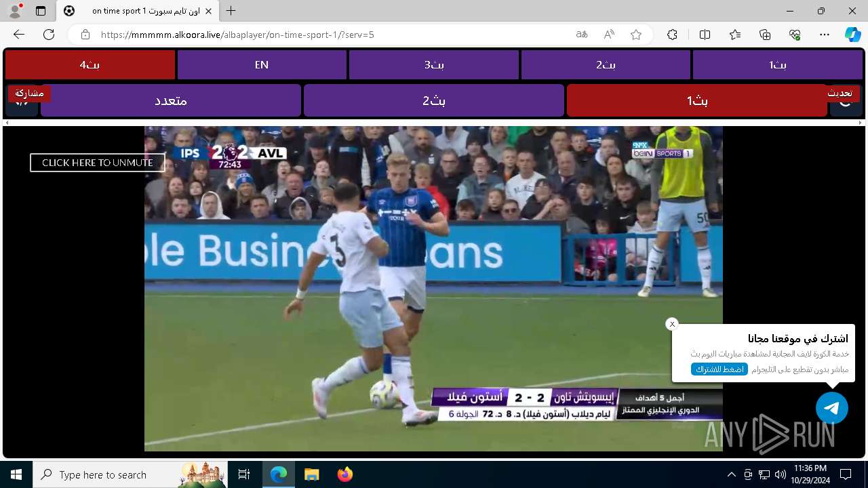This screenshot has height=488, width=868.
Task: Open volume control in tray
Action: 781,474
